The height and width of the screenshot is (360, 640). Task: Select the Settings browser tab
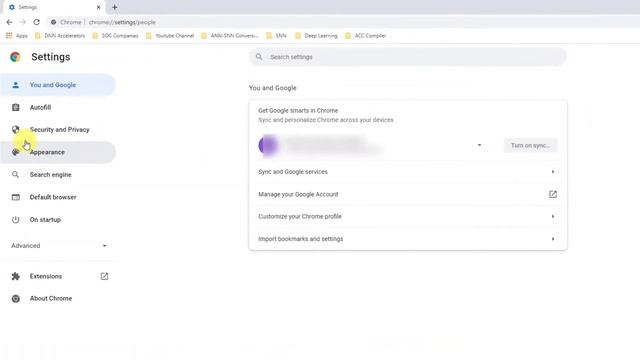(x=53, y=7)
